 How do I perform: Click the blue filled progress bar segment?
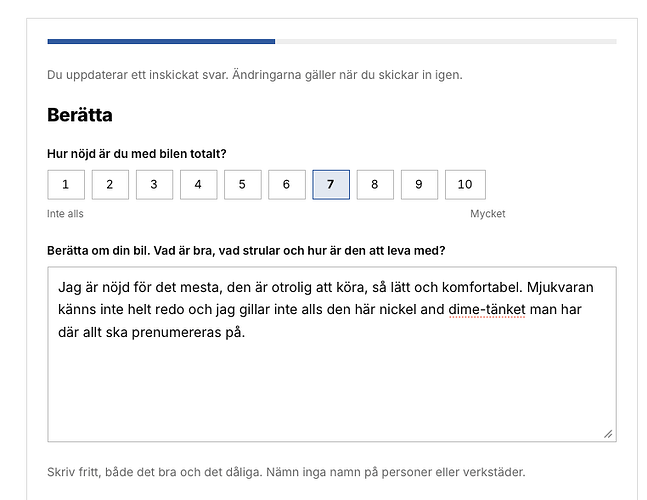click(161, 41)
